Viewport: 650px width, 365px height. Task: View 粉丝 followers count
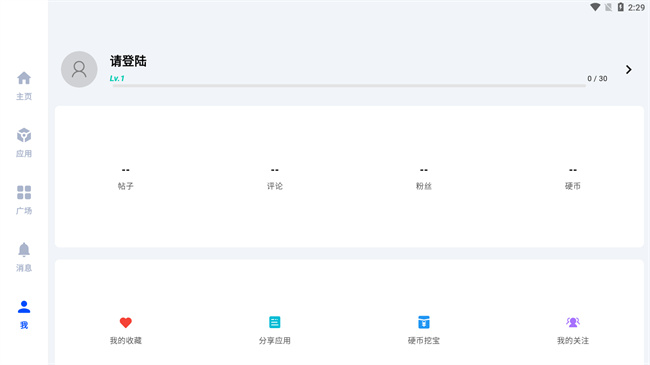pyautogui.click(x=424, y=178)
